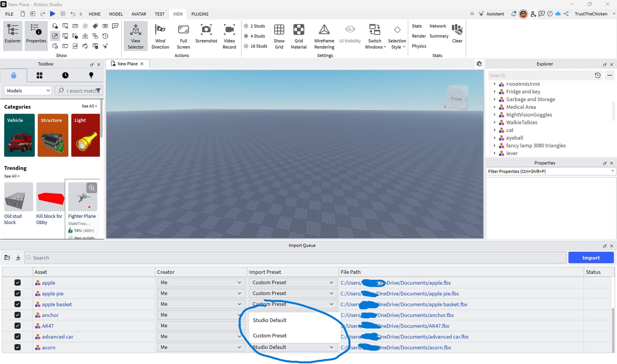The height and width of the screenshot is (364, 617).
Task: Select the 2 Studs radio option
Action: pyautogui.click(x=246, y=26)
